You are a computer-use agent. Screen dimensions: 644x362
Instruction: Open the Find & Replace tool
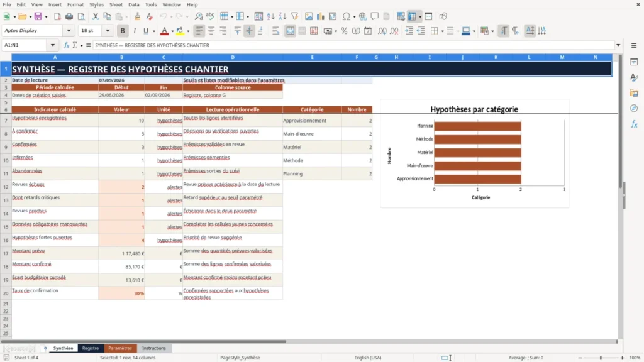click(x=198, y=16)
